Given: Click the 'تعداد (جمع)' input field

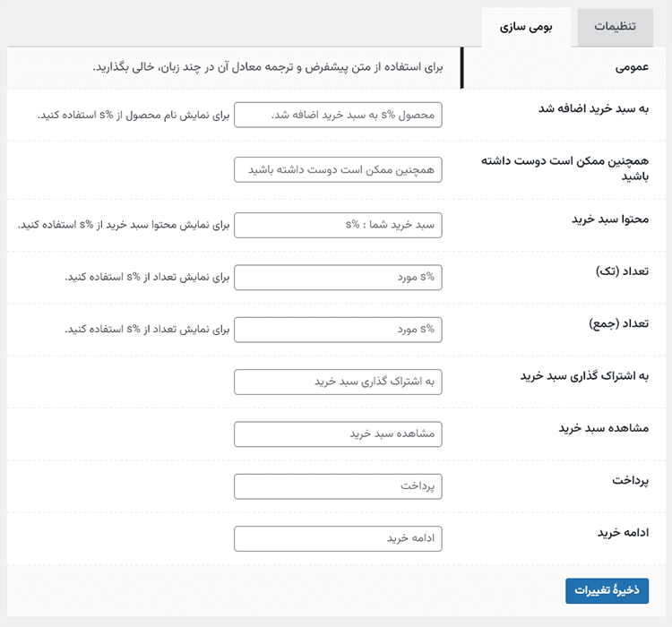Looking at the screenshot, I should coord(338,330).
